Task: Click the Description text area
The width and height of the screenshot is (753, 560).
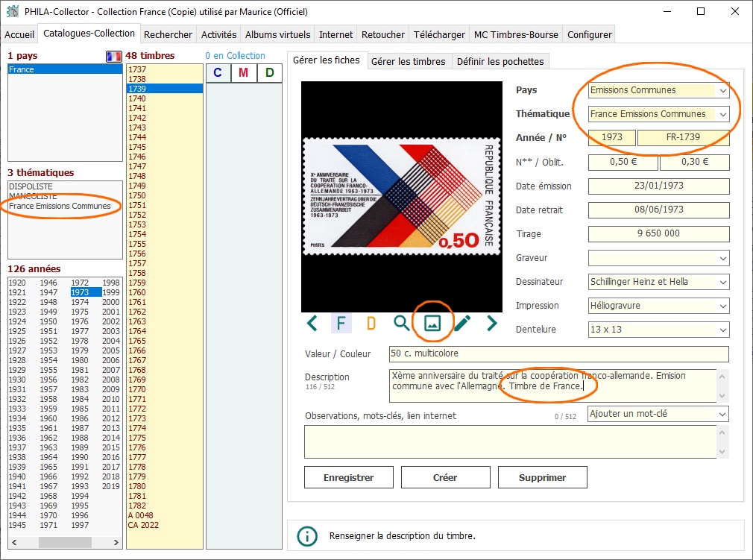Action: pos(552,386)
